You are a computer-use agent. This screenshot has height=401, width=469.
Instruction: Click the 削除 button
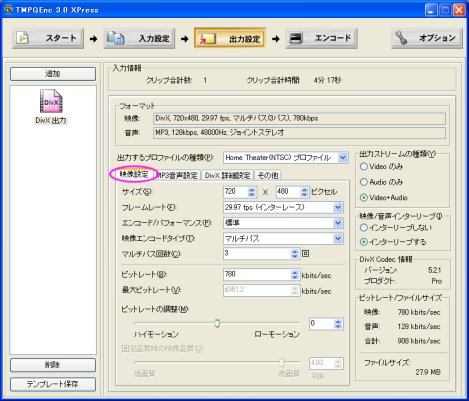[53, 365]
